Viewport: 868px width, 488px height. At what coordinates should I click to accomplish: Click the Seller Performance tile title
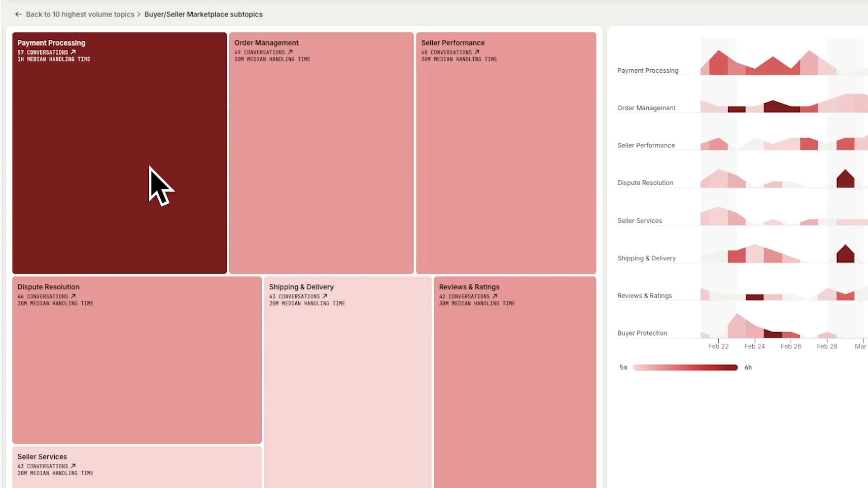pos(453,43)
